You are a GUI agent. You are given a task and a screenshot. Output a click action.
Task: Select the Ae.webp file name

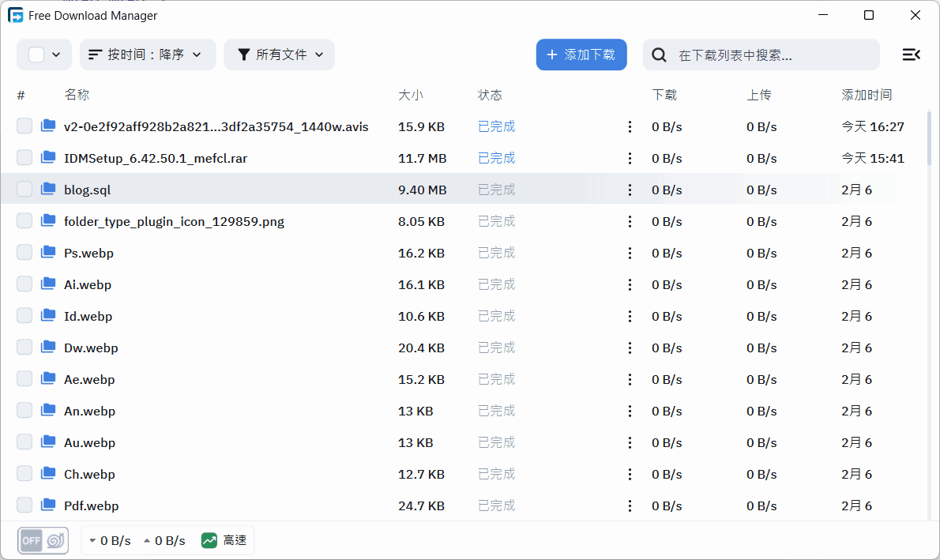pos(89,380)
